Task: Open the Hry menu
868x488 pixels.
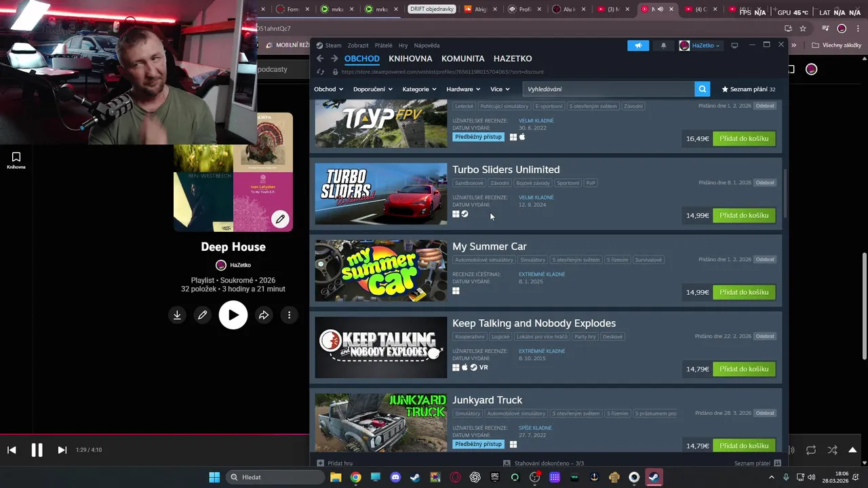Action: point(403,45)
